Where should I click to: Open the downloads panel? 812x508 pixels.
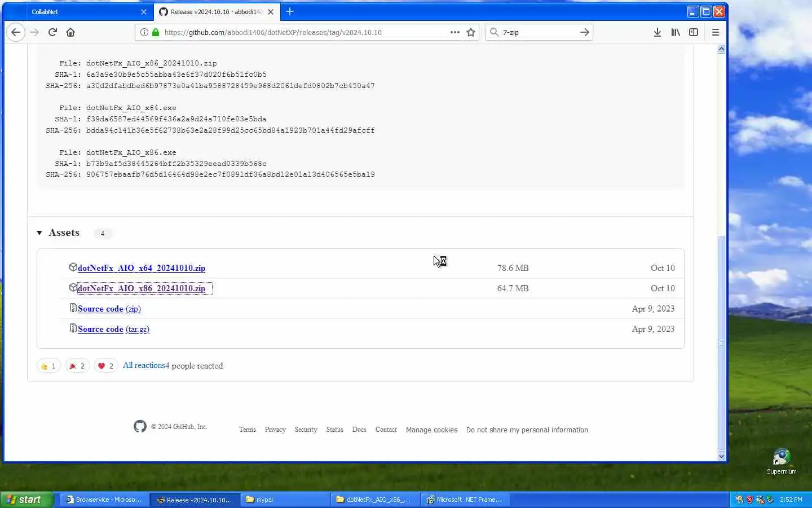coord(657,32)
